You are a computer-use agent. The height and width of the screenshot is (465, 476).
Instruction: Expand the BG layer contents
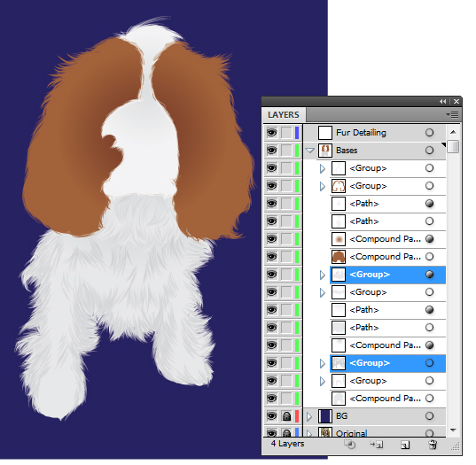tap(309, 416)
